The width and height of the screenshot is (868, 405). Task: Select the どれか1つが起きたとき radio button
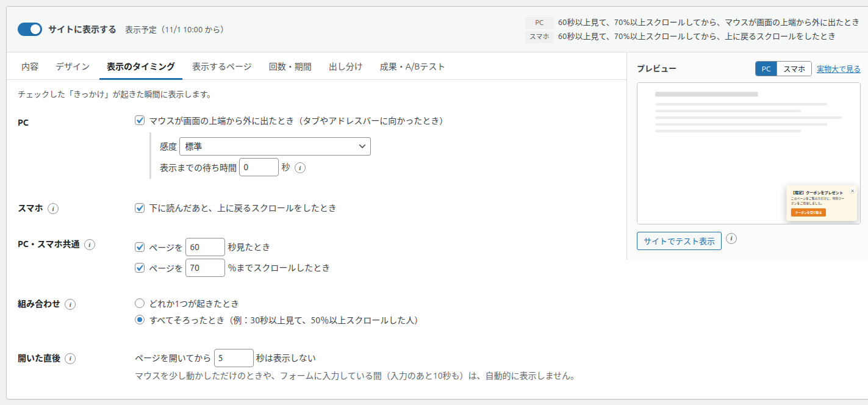coord(140,303)
